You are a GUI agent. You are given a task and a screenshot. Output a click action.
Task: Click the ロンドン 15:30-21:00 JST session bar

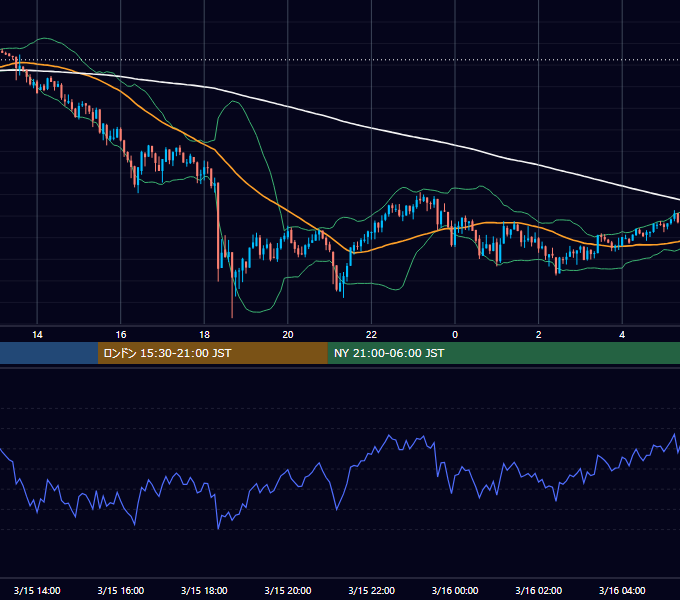click(212, 353)
